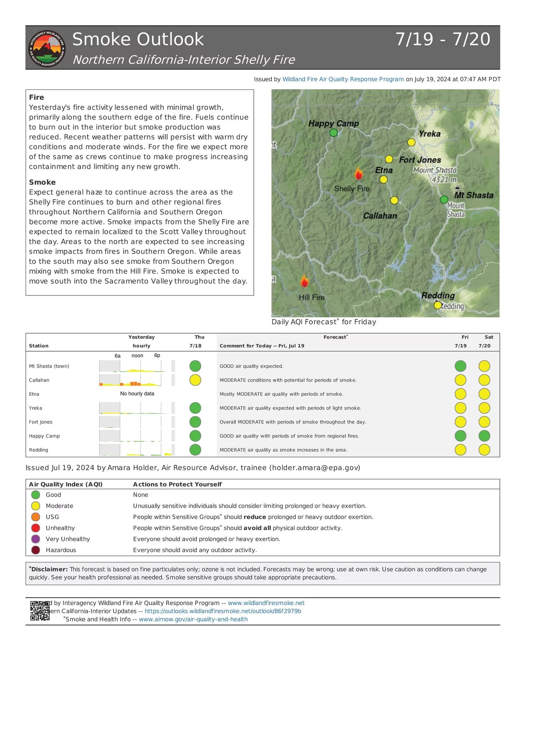Click the 'Northern California-Interior Shelly Fire' subtitle
This screenshot has height=756, width=535.
point(184,60)
